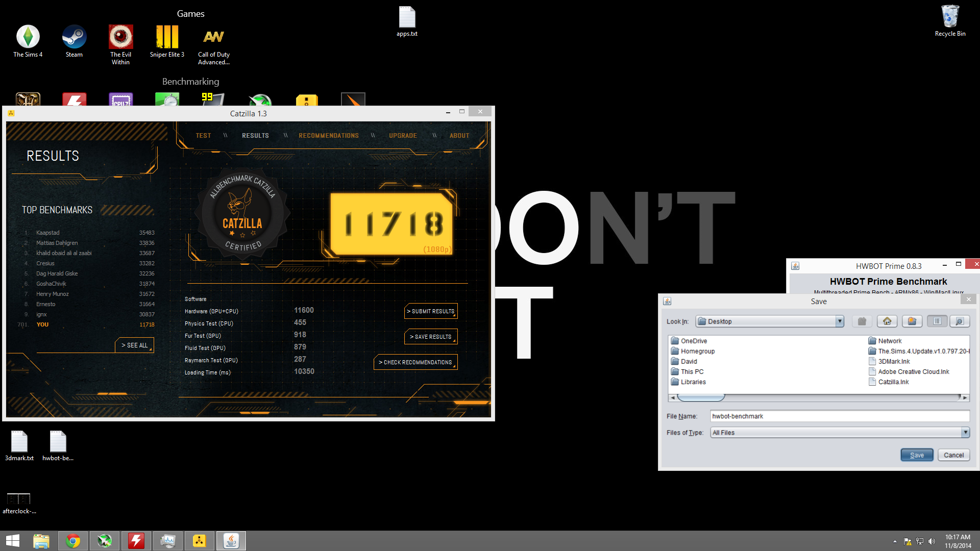Click the Windows Start button
This screenshot has height=551, width=980.
12,541
